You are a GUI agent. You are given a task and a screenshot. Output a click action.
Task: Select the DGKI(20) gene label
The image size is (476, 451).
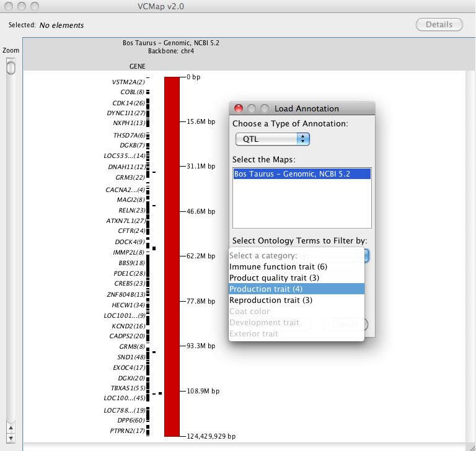coord(131,378)
